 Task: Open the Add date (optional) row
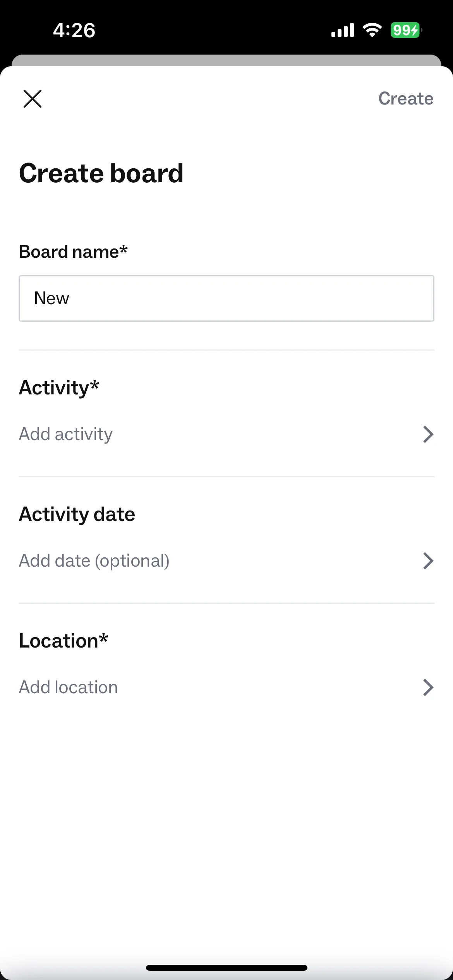[226, 561]
